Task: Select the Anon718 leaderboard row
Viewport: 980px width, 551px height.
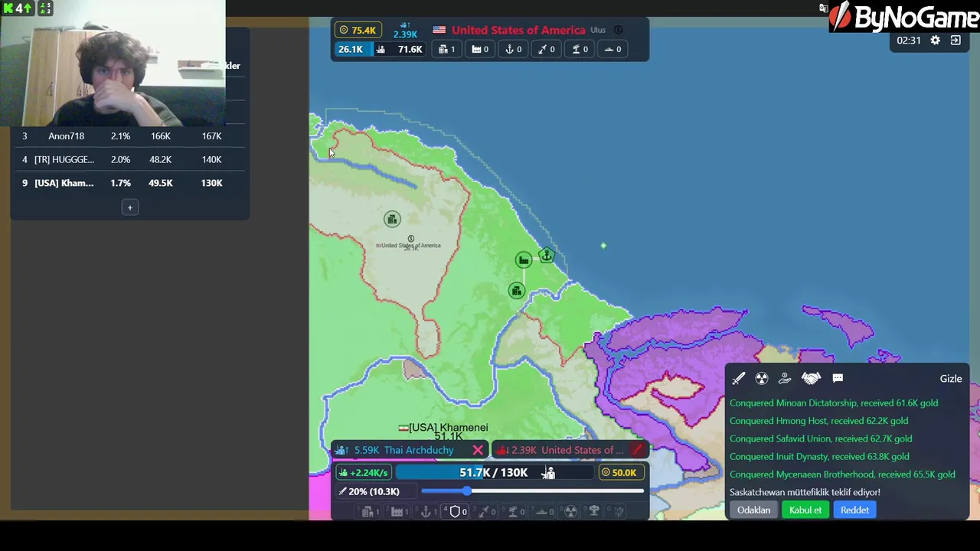Action: tap(129, 136)
